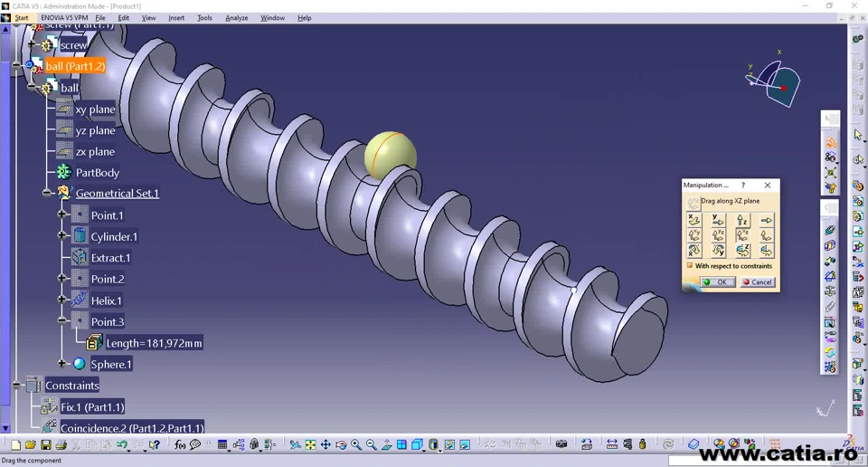Click the New document icon

click(x=15, y=444)
